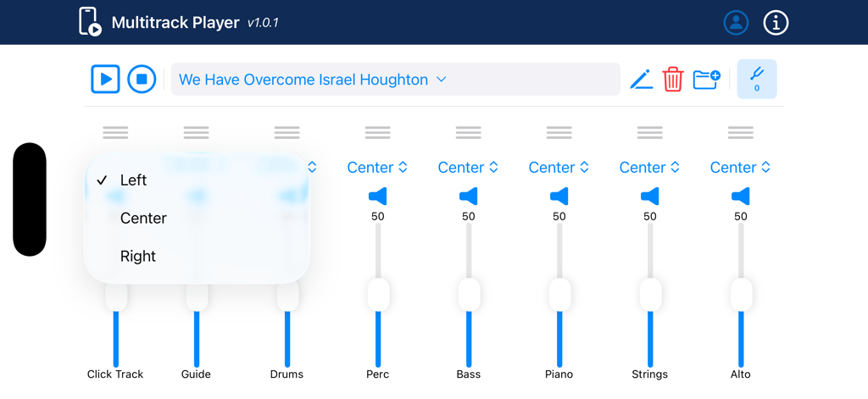868x399 pixels.
Task: Open the info icon in header
Action: (776, 23)
